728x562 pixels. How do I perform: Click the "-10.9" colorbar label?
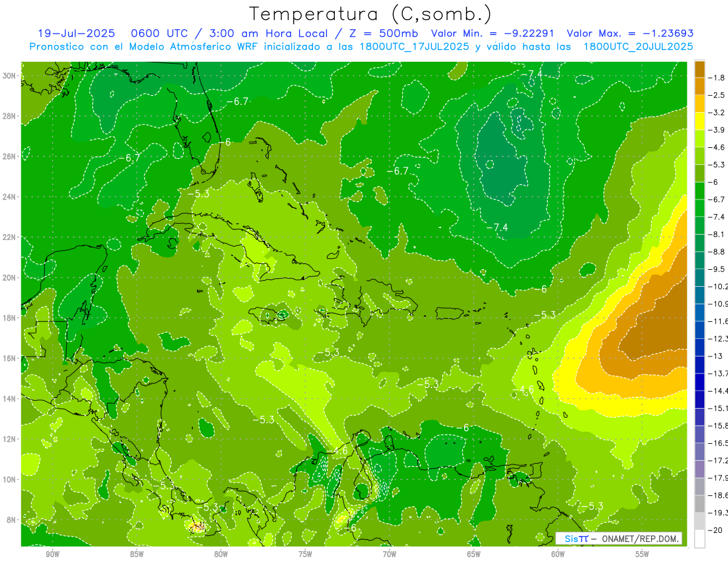(x=718, y=304)
